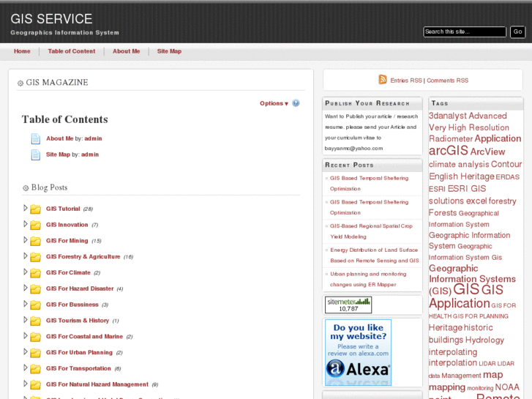The image size is (532, 399).
Task: Open the GIS Tutorial category link
Action: [63, 209]
